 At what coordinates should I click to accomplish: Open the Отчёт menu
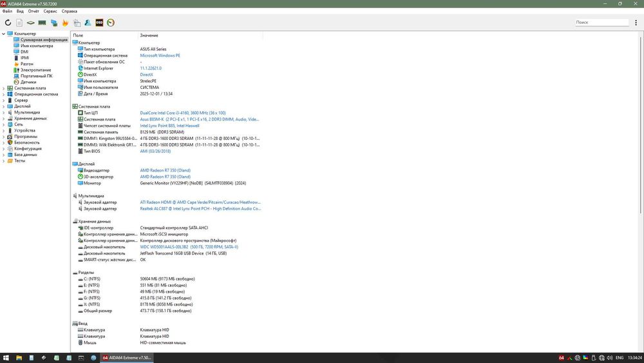click(33, 11)
